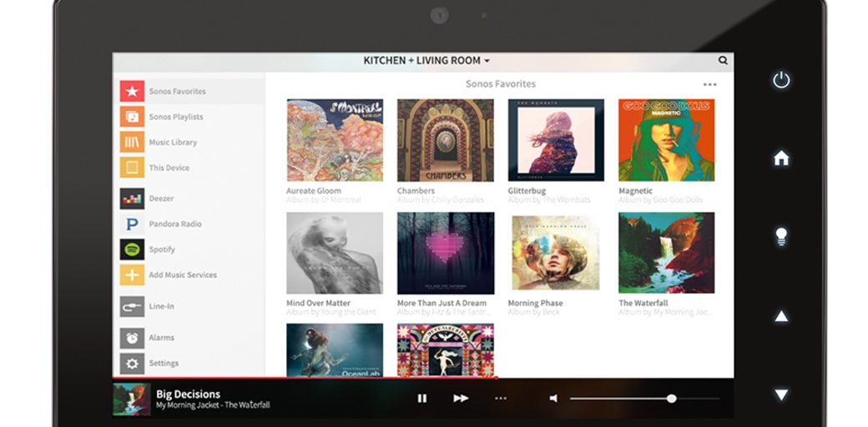Click Mind Over Matter title text
This screenshot has width=868, height=427.
pyautogui.click(x=318, y=303)
